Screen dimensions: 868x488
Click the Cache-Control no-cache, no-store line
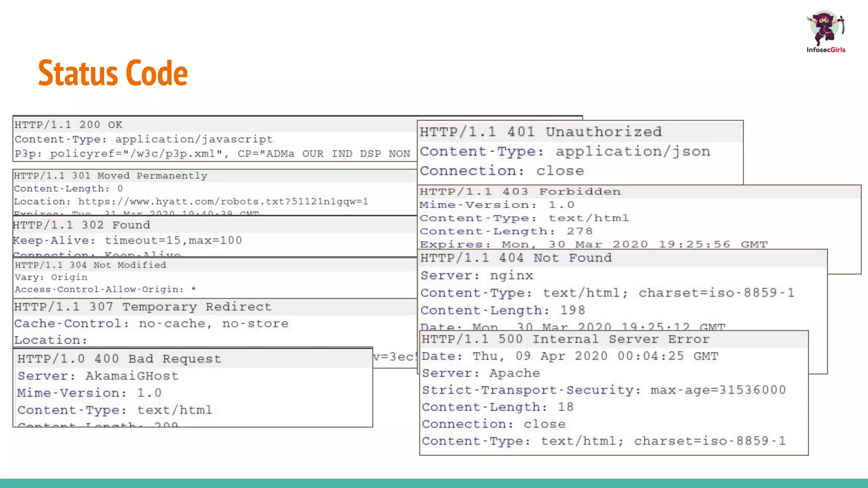pos(151,324)
